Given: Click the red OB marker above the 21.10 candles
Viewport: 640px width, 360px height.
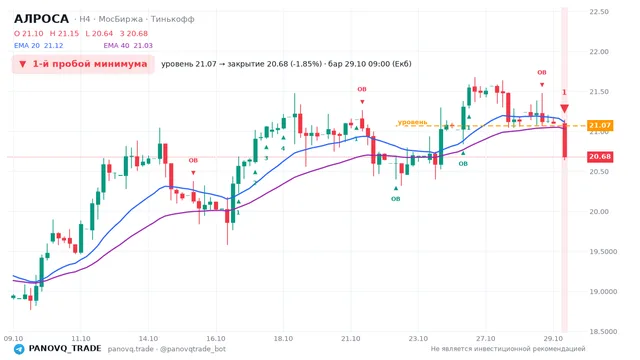Looking at the screenshot, I should pos(362,89).
